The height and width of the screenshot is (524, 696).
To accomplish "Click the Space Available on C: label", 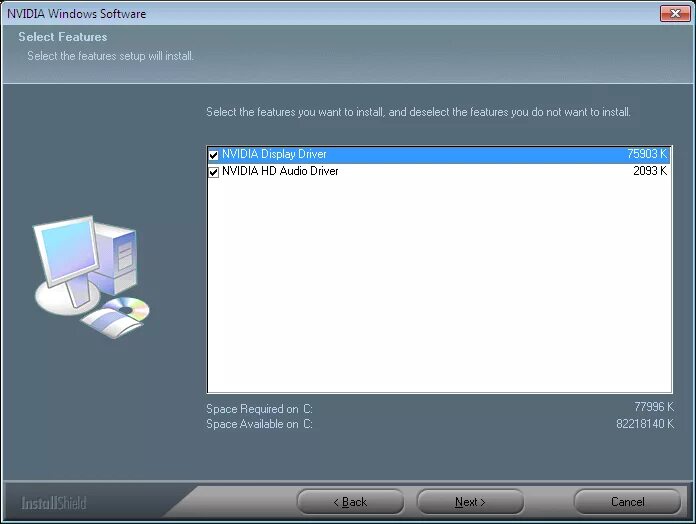I will click(259, 424).
